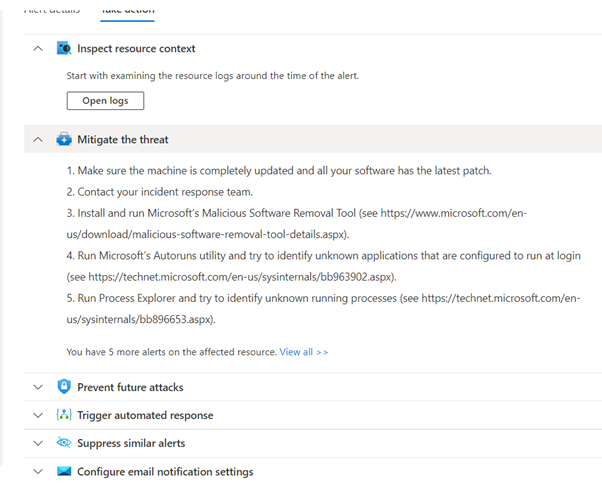Image resolution: width=602 pixels, height=484 pixels.
Task: Click the Trigger automated response workflow icon
Action: coord(65,415)
